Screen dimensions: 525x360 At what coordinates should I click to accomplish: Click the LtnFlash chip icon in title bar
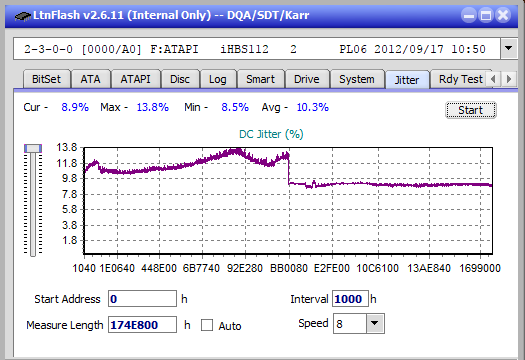23,15
